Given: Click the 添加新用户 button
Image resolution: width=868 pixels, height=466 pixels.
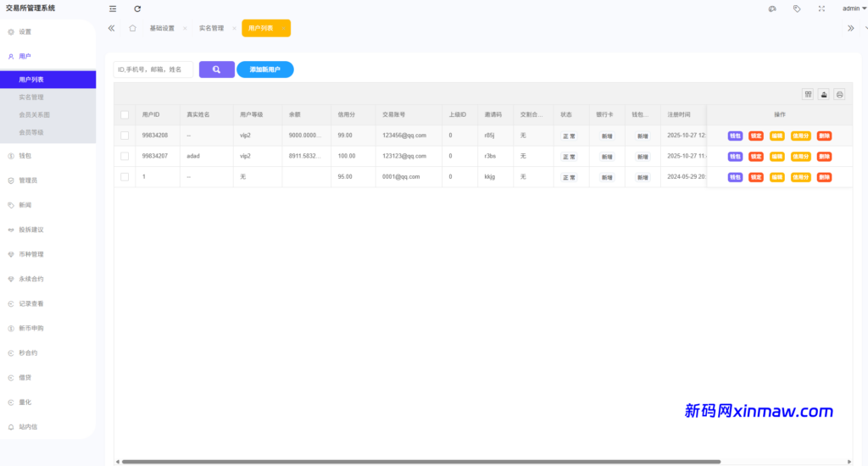Looking at the screenshot, I should [264, 69].
